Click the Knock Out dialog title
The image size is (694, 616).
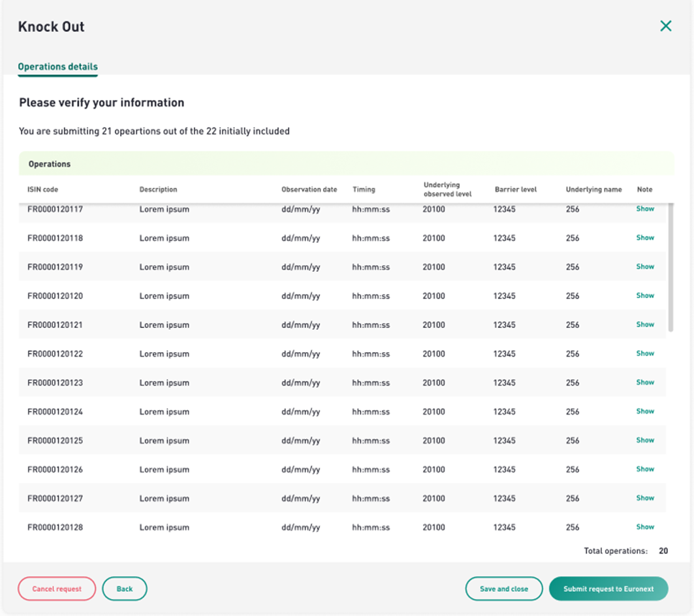click(x=51, y=27)
